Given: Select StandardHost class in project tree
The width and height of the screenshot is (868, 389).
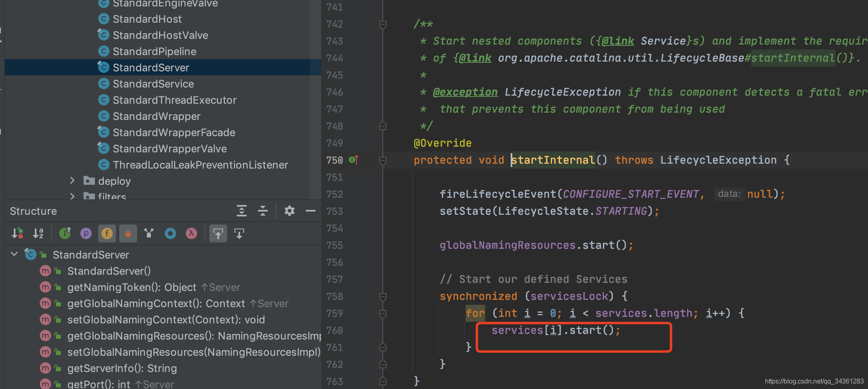Looking at the screenshot, I should [147, 19].
